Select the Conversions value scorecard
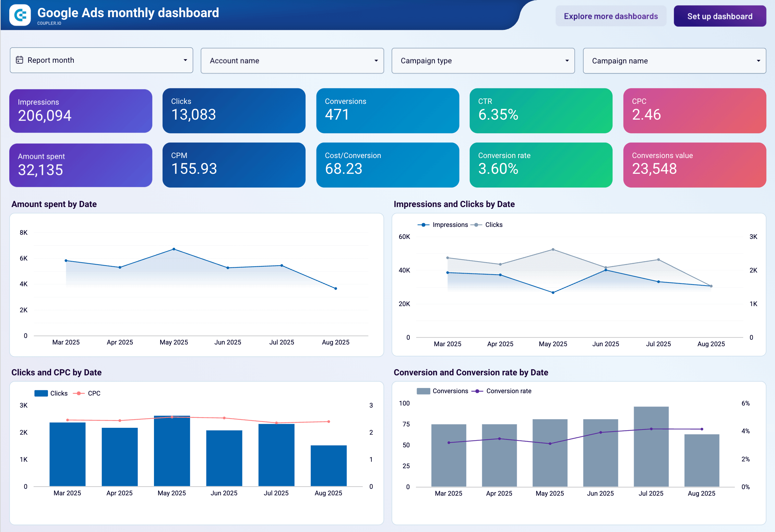The image size is (775, 532). pyautogui.click(x=694, y=165)
